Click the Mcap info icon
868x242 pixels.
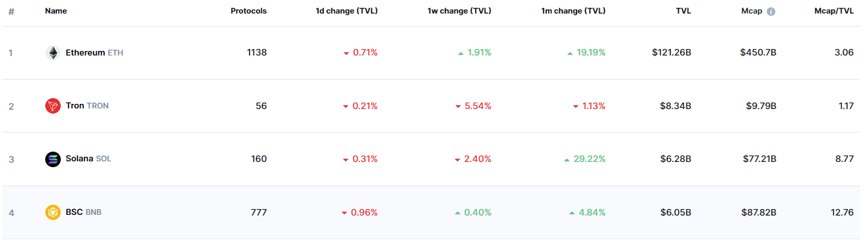[770, 12]
